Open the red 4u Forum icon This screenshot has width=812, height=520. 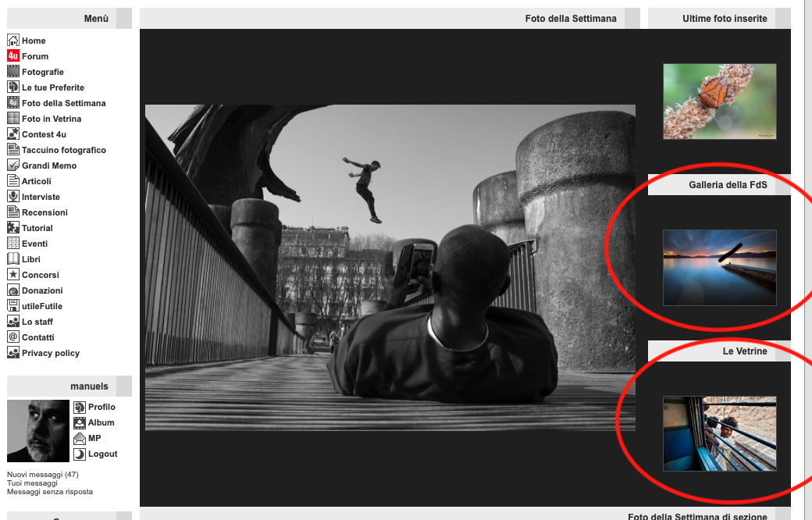click(x=13, y=56)
